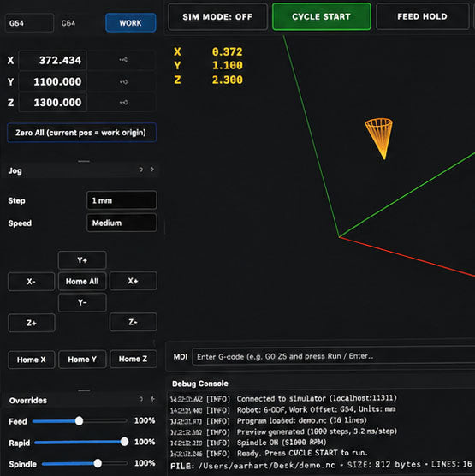Click the X position field 372.434

(53, 61)
